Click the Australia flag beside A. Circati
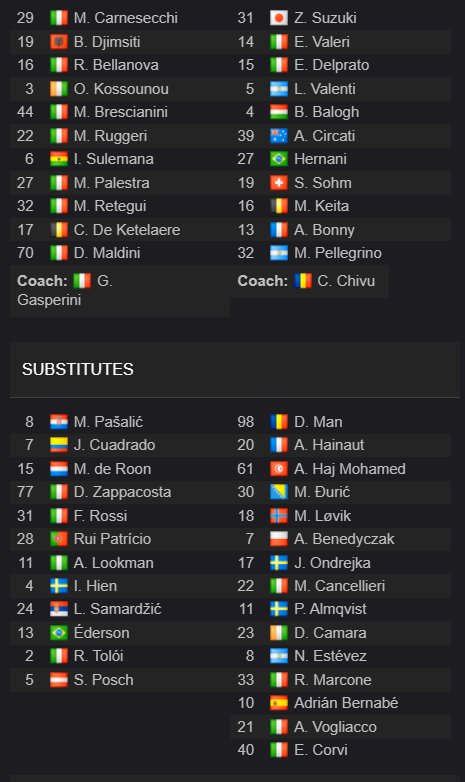Image resolution: width=465 pixels, height=782 pixels. coord(278,136)
